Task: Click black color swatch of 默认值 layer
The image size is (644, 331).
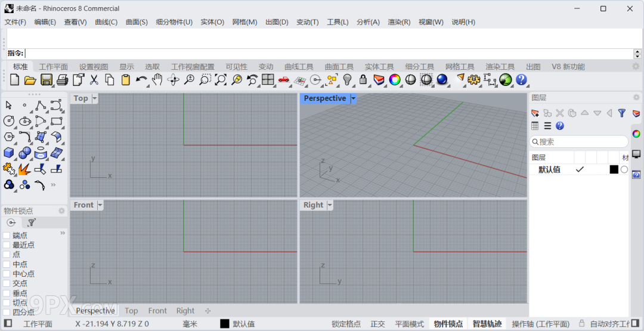Action: pyautogui.click(x=614, y=169)
